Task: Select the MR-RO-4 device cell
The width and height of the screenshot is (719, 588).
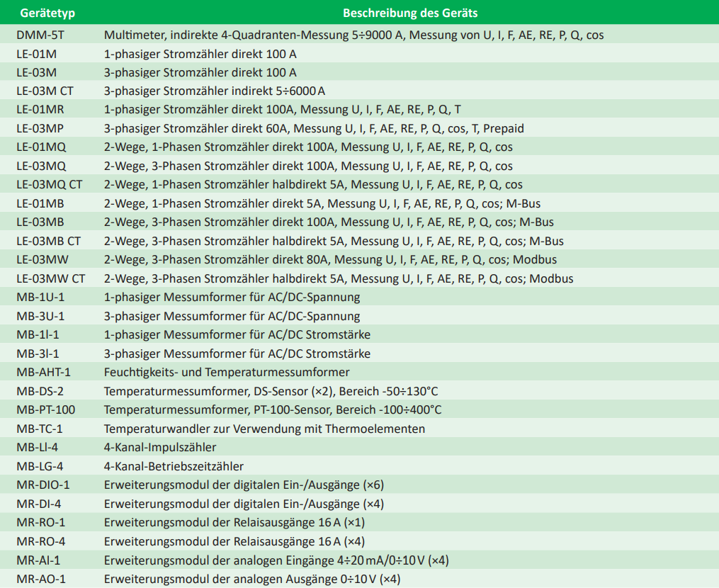Action: point(41,542)
